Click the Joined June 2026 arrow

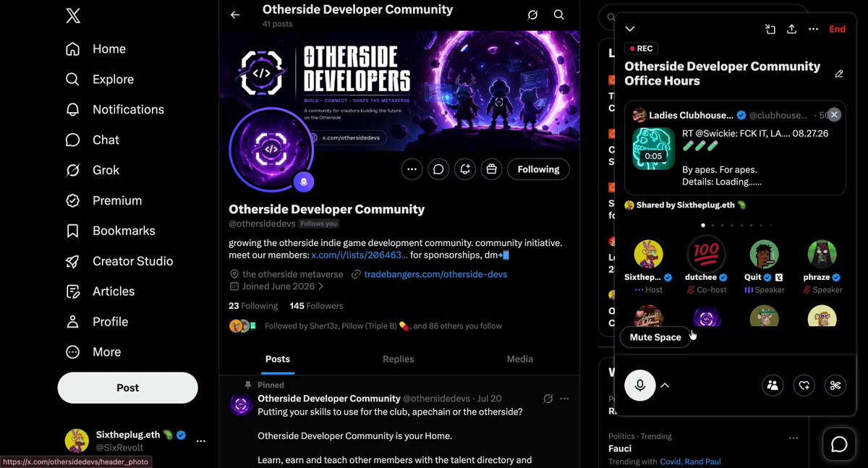pos(320,286)
